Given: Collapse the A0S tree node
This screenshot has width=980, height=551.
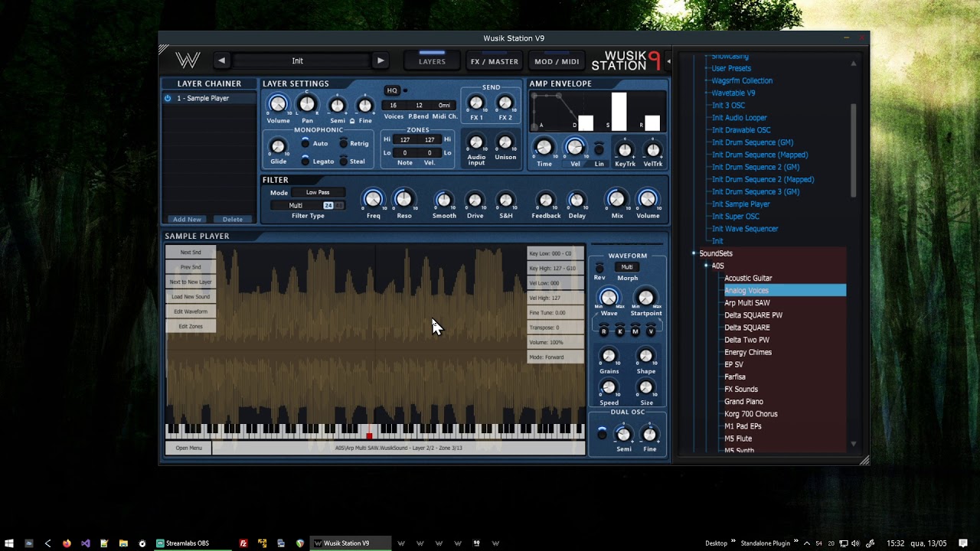Looking at the screenshot, I should coord(706,266).
